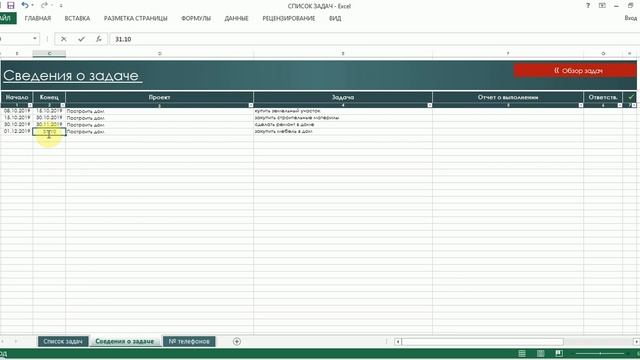Click the Save icon in quick access toolbar
This screenshot has width=640, height=360.
click(x=11, y=5)
